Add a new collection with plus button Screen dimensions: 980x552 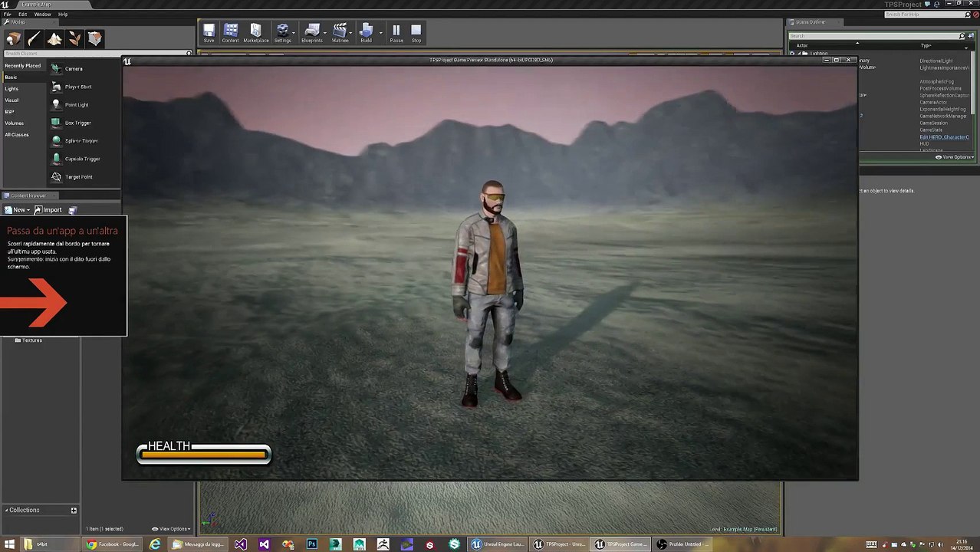74,510
